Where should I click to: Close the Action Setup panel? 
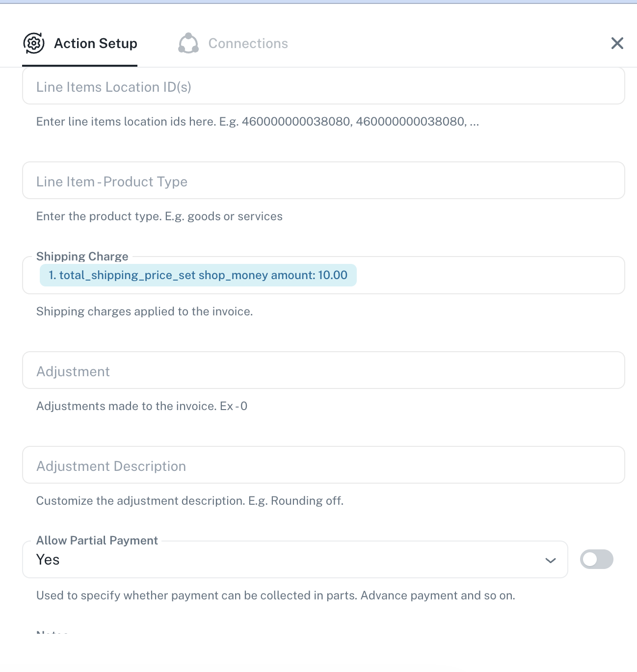617,43
